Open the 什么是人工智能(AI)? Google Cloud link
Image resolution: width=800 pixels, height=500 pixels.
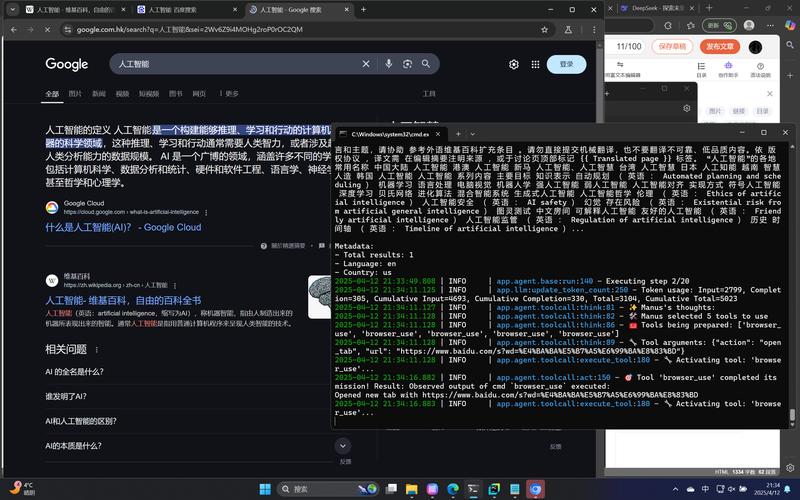(123, 228)
